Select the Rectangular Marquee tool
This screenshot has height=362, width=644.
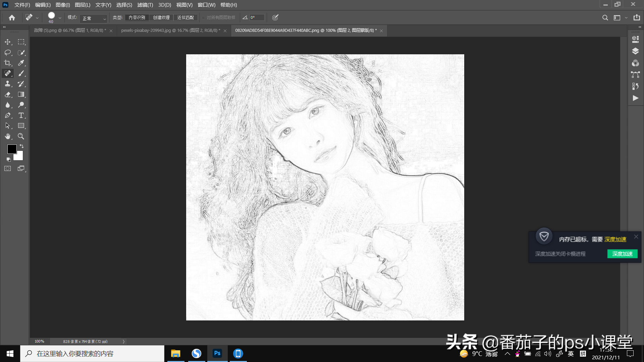(21, 42)
